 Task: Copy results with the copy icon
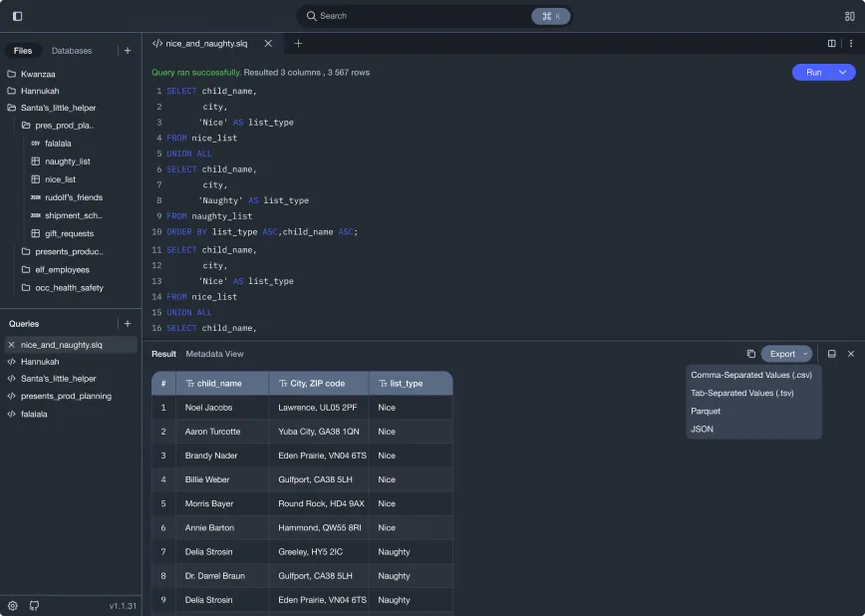pyautogui.click(x=750, y=354)
